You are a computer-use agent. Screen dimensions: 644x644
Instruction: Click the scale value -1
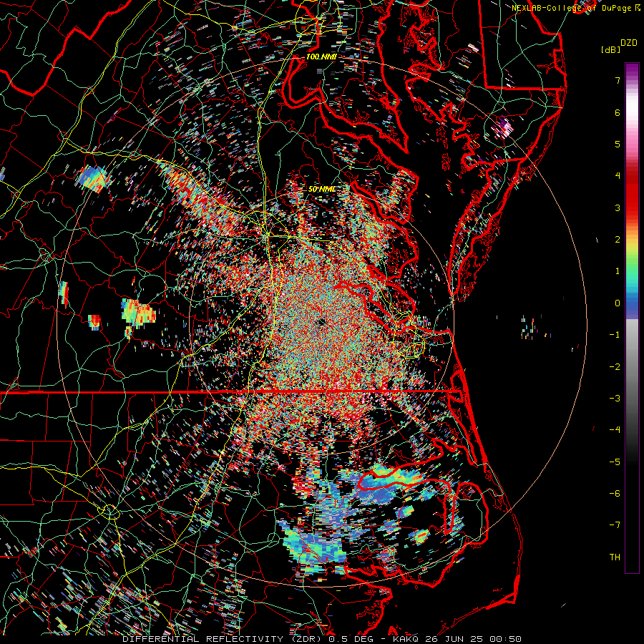click(615, 335)
